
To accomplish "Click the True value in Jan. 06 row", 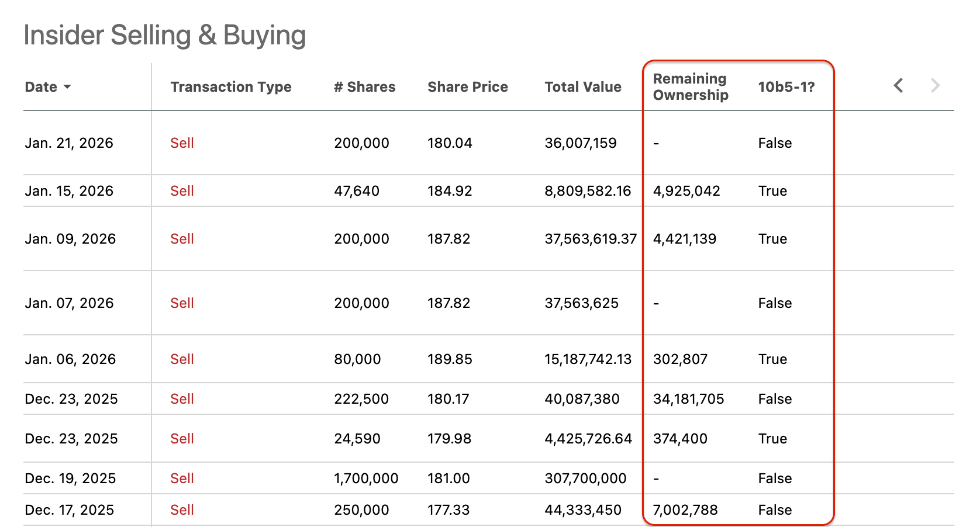I will pos(772,359).
